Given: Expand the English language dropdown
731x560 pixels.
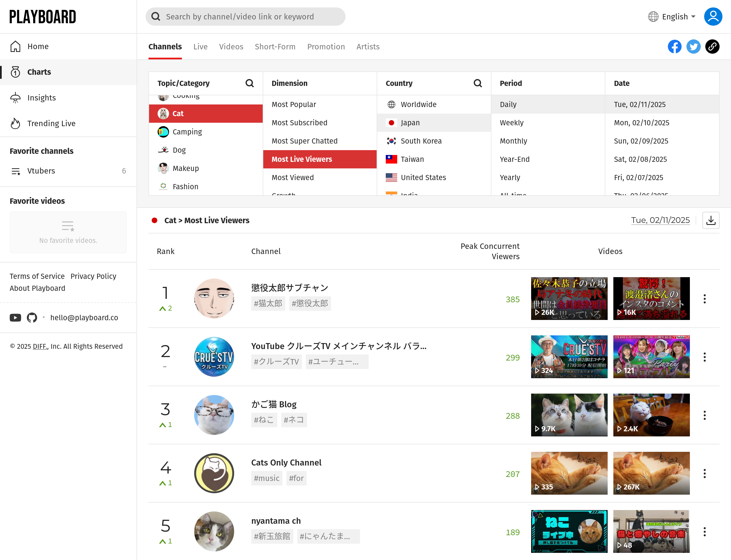Looking at the screenshot, I should (672, 17).
